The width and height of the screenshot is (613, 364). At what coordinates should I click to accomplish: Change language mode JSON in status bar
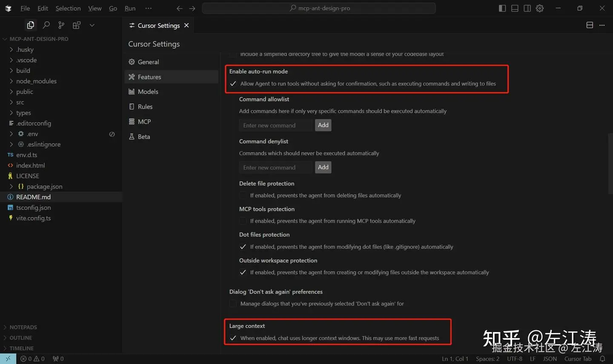[550, 359]
